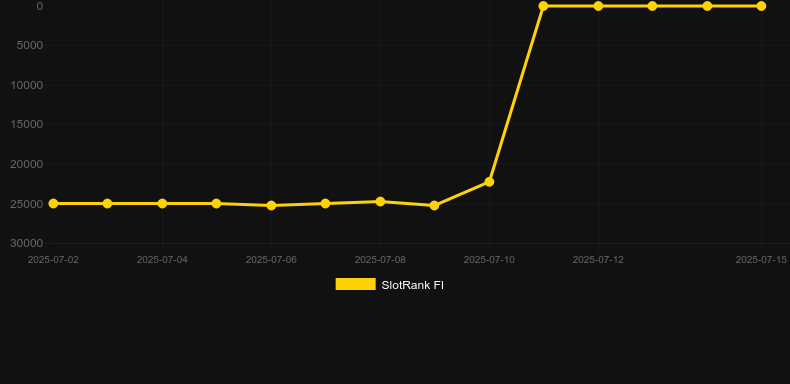Click the 2025-07-09 data point
790x384 pixels.
click(x=434, y=206)
